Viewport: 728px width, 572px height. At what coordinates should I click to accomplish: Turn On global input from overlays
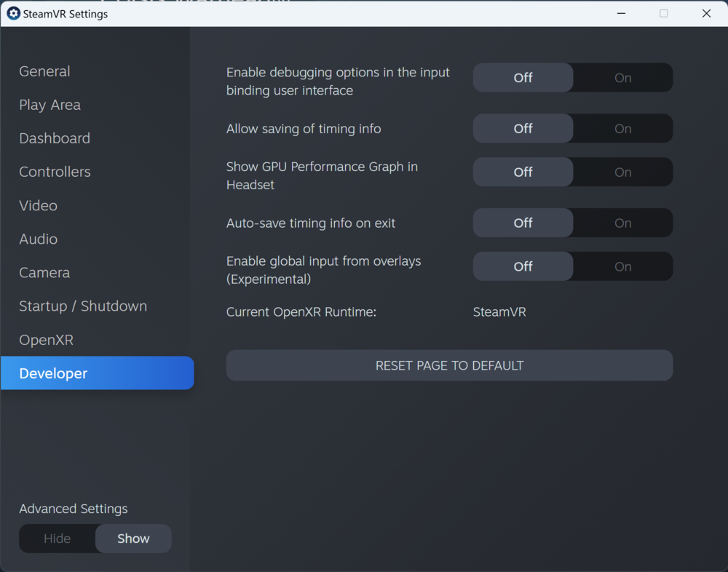pos(622,266)
